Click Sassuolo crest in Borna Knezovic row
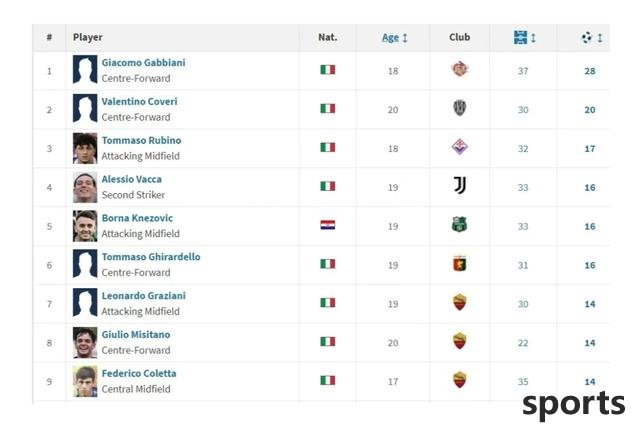The width and height of the screenshot is (640, 435). coord(460,224)
